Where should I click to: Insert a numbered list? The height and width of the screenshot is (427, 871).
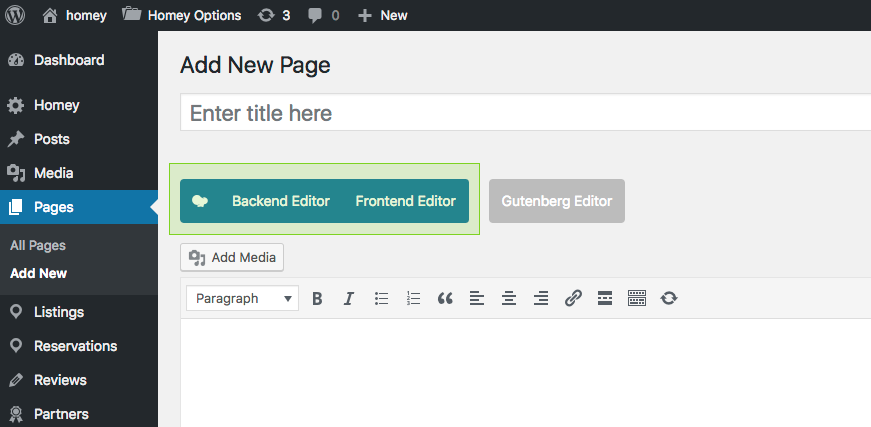coord(413,299)
